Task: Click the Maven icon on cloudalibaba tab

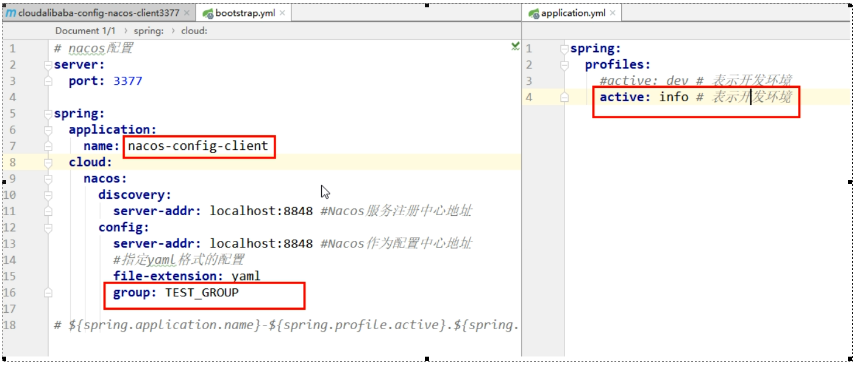Action: (10, 13)
